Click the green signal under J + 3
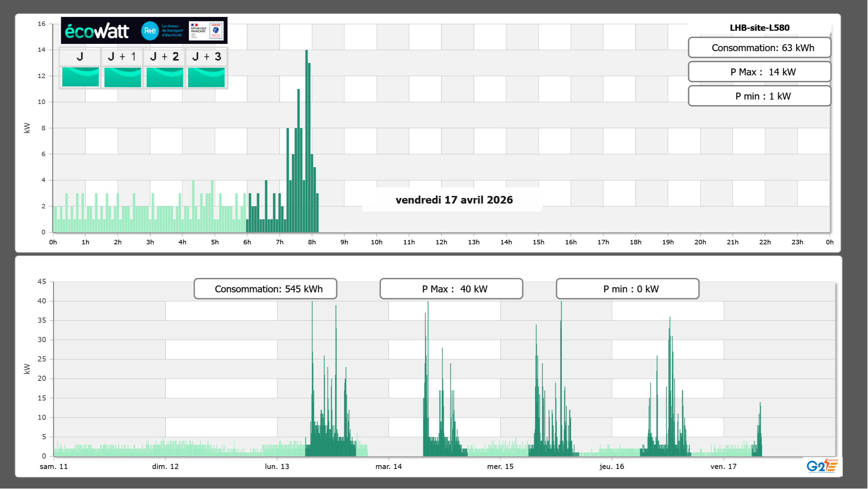868x489 pixels. point(206,77)
